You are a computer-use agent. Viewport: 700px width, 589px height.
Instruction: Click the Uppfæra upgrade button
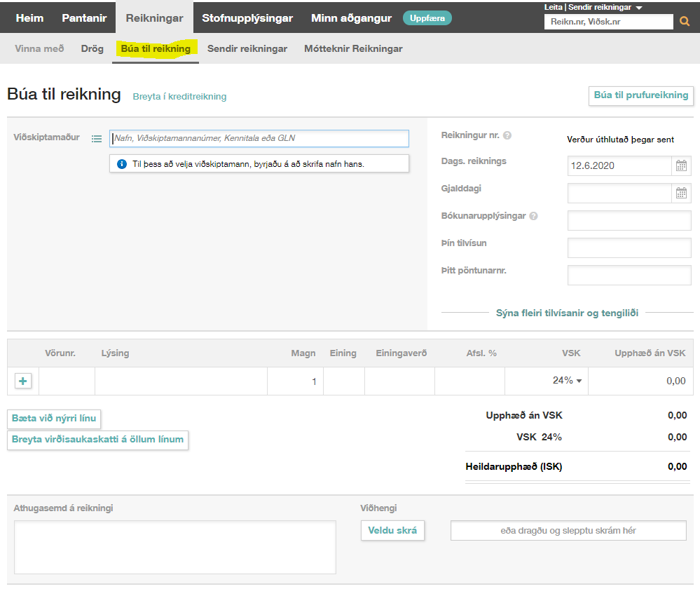pos(427,18)
